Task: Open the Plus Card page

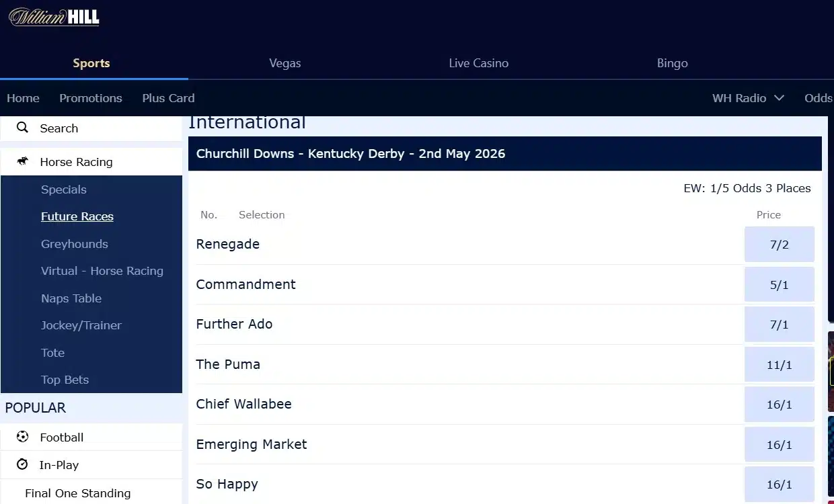Action: (168, 98)
